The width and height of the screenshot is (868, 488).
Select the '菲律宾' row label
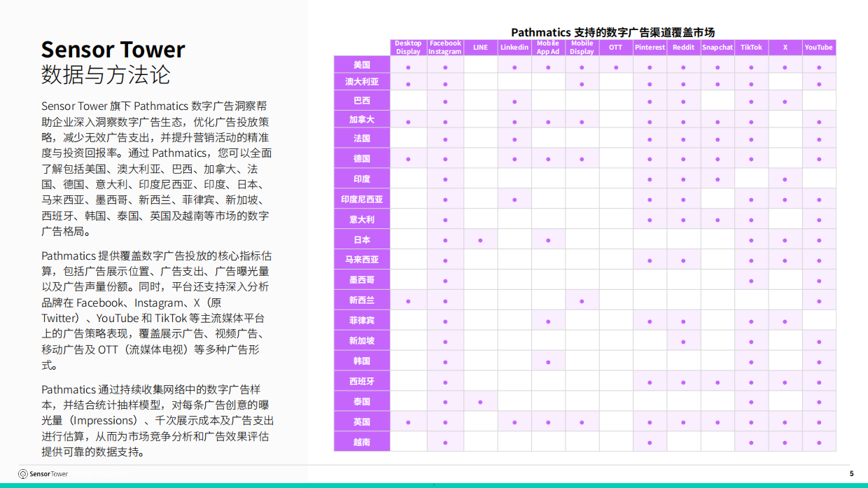coord(362,321)
